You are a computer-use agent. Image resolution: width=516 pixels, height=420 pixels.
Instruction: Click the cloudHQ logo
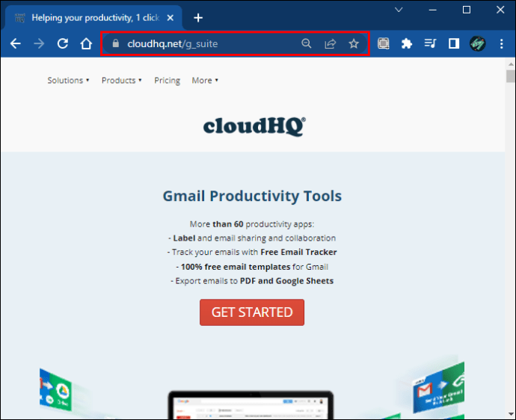[254, 126]
